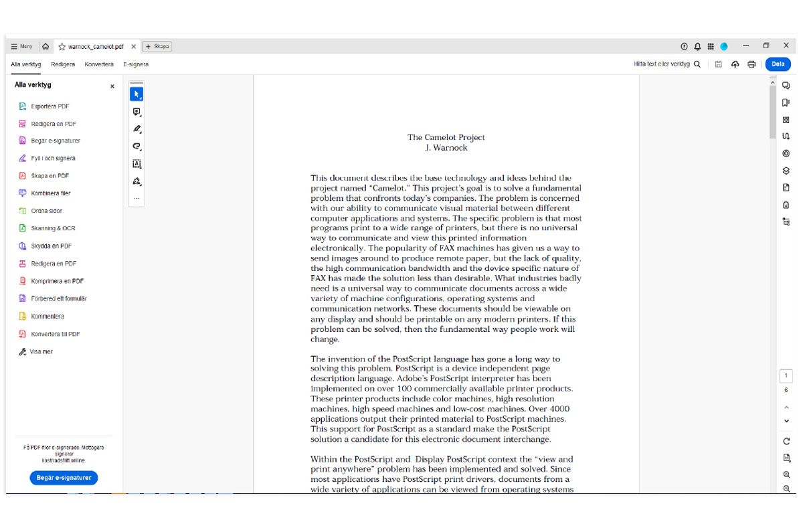This screenshot has width=803, height=532.
Task: Click the locked document icon in right rail
Action: tap(786, 205)
